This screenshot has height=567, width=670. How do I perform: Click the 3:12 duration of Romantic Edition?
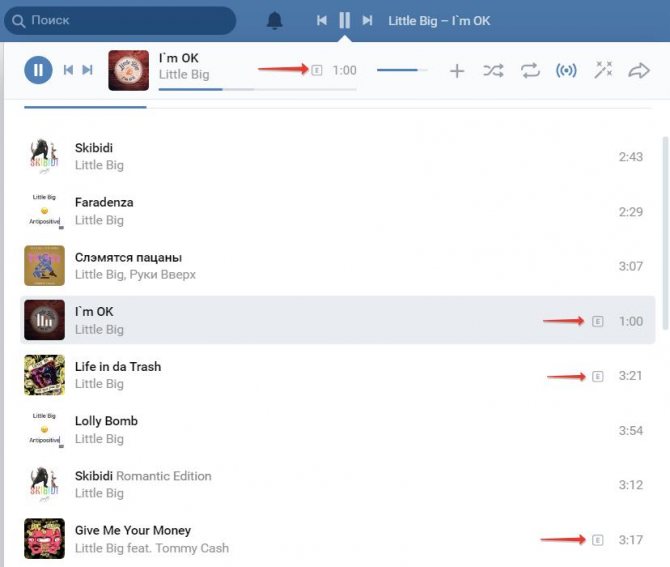click(631, 485)
